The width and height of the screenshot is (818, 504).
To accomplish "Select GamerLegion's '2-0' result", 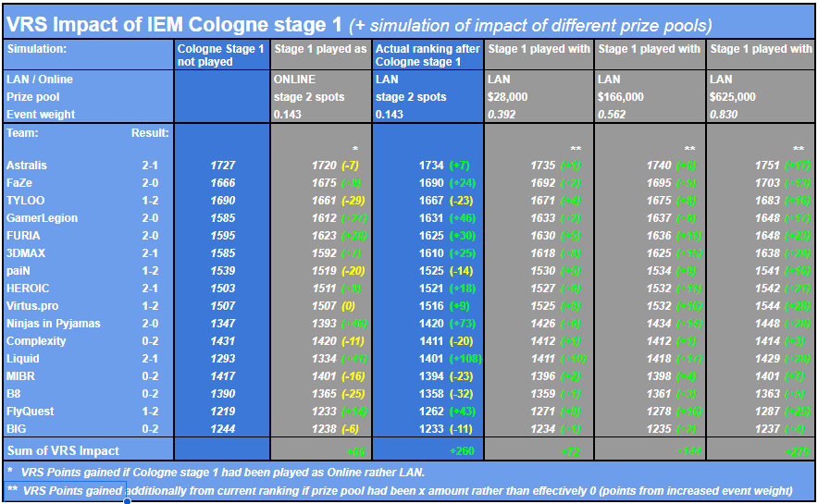I will pos(150,218).
